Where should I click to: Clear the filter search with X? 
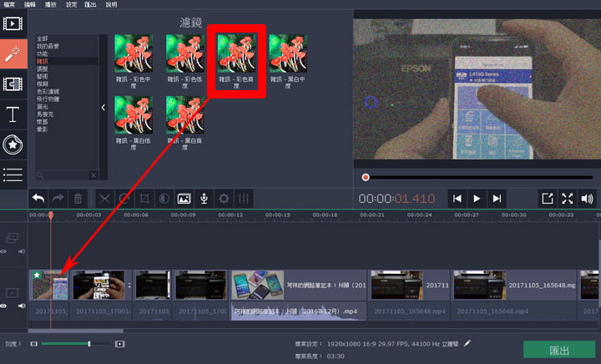click(x=93, y=175)
